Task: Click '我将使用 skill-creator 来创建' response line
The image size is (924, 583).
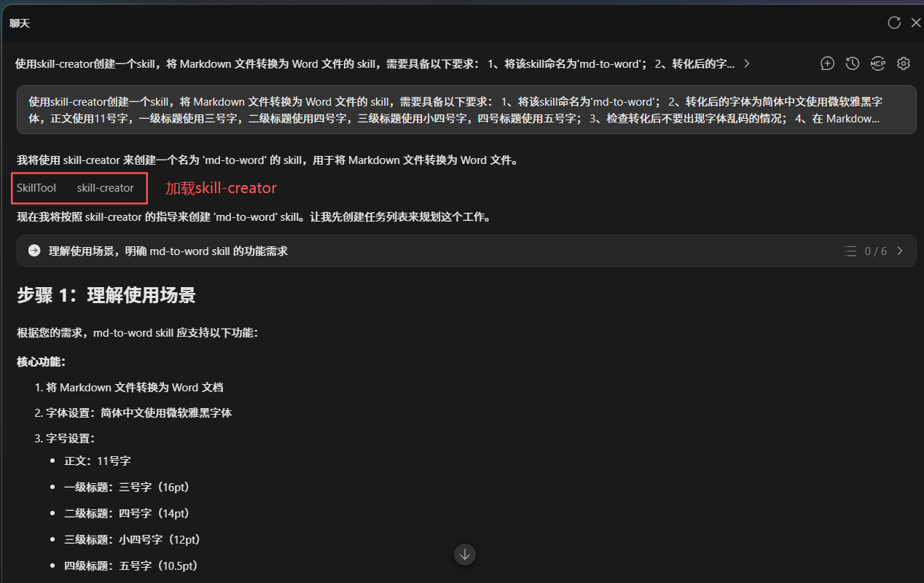Action: (x=267, y=160)
